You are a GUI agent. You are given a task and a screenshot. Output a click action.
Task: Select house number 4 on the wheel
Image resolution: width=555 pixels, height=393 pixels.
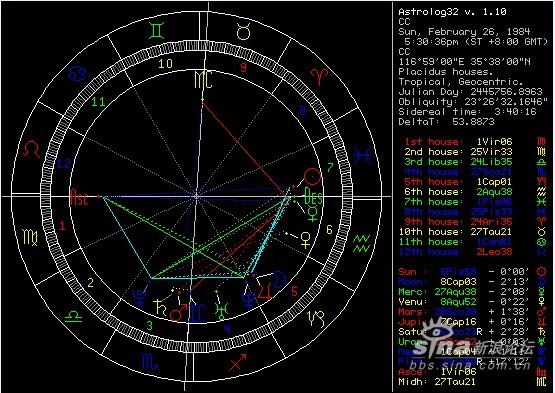tap(228, 330)
